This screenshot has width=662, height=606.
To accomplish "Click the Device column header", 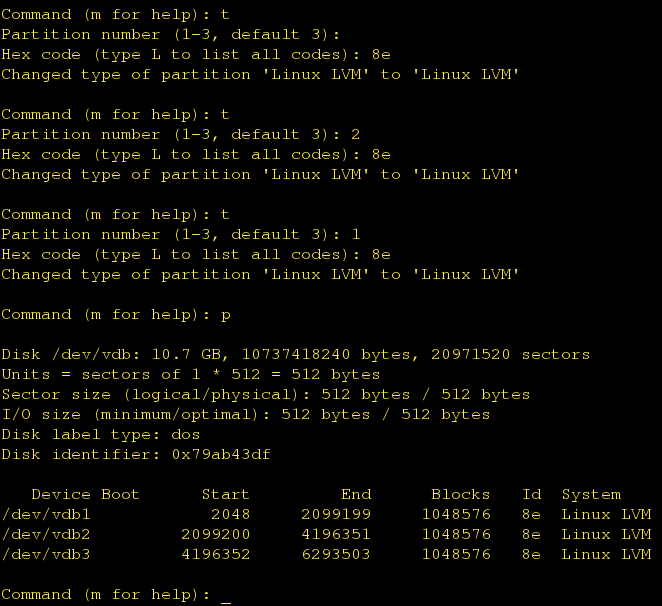I will (x=61, y=494).
